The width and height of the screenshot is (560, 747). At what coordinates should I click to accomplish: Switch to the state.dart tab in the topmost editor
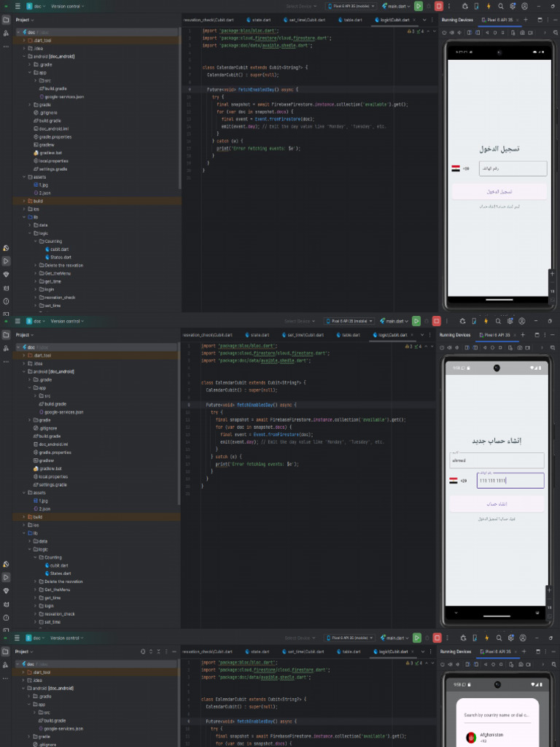(x=257, y=20)
